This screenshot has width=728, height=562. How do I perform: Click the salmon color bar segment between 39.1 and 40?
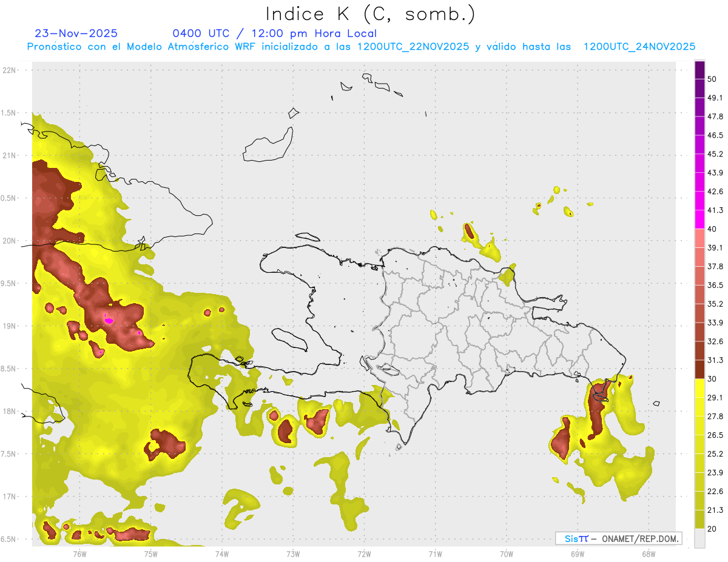(699, 238)
